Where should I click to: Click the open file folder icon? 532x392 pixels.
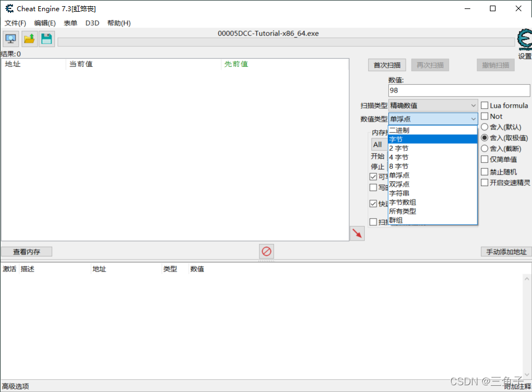[x=29, y=39]
